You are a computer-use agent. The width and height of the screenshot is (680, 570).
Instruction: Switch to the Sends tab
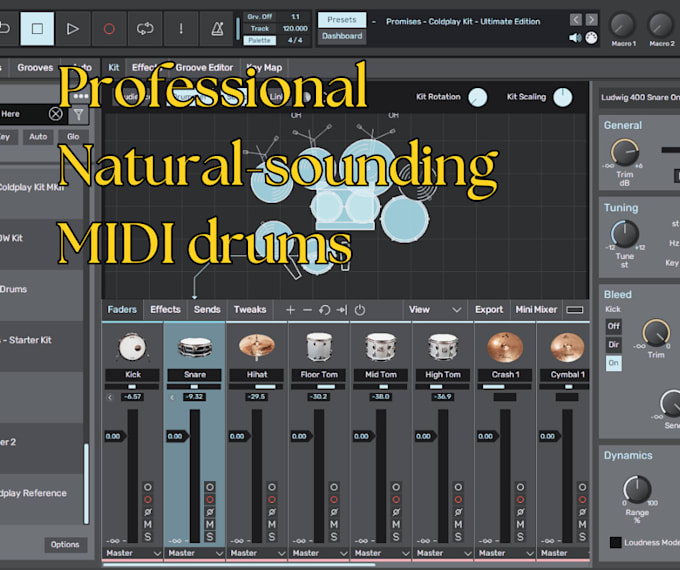click(x=207, y=310)
